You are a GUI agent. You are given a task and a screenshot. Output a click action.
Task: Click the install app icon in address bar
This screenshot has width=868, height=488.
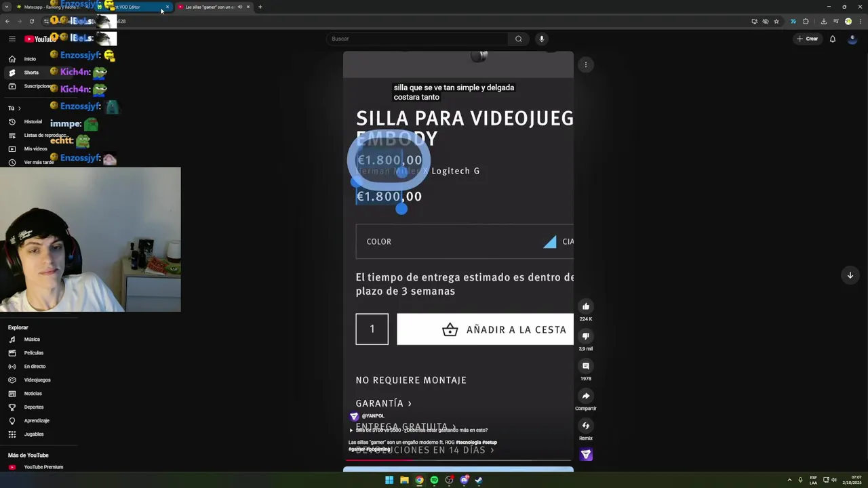coord(754,21)
